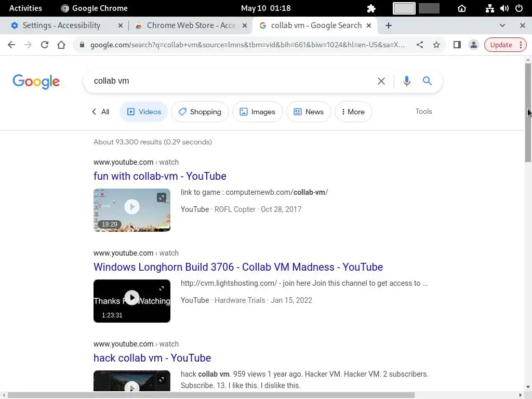Close the Chrome window
The width and height of the screenshot is (532, 399).
(x=522, y=25)
